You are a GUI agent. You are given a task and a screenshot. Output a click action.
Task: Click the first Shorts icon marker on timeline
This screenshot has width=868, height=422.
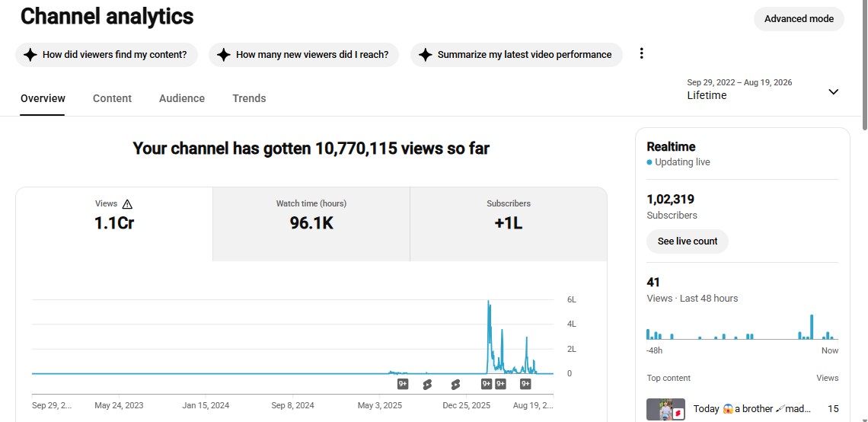click(427, 385)
